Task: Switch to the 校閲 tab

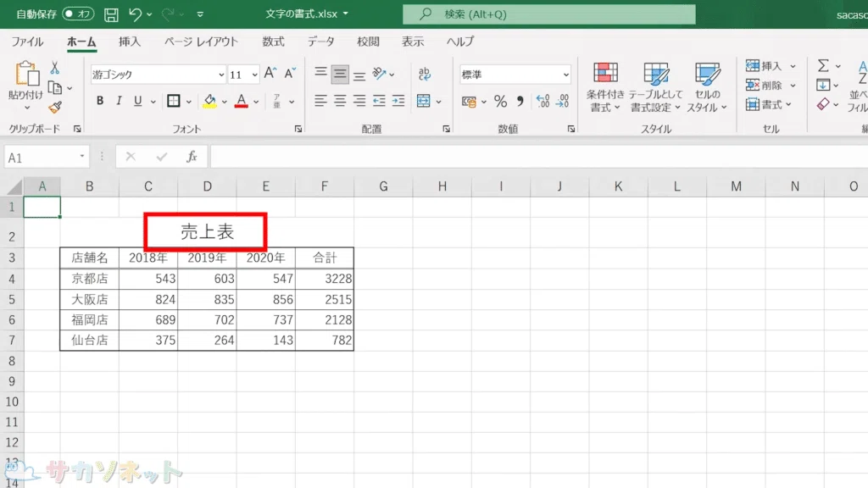Action: pyautogui.click(x=368, y=42)
